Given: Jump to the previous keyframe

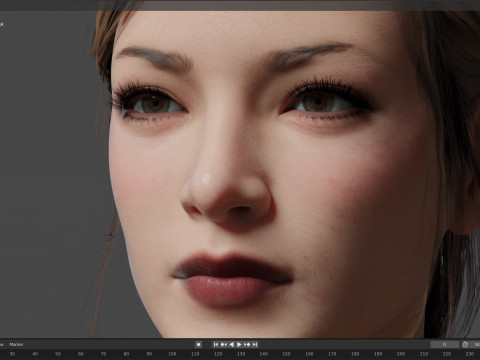Looking at the screenshot, I should point(224,344).
